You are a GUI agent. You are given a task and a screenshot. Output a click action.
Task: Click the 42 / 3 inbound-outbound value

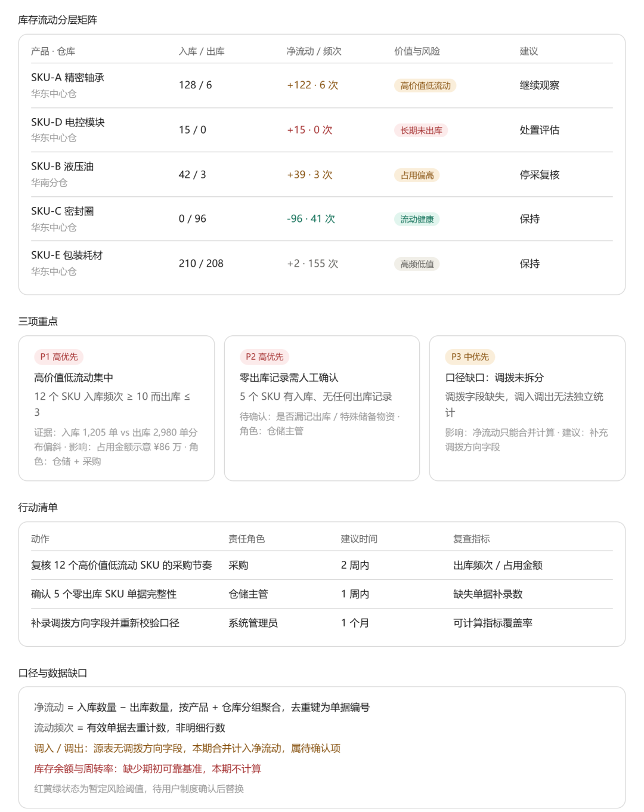click(193, 174)
